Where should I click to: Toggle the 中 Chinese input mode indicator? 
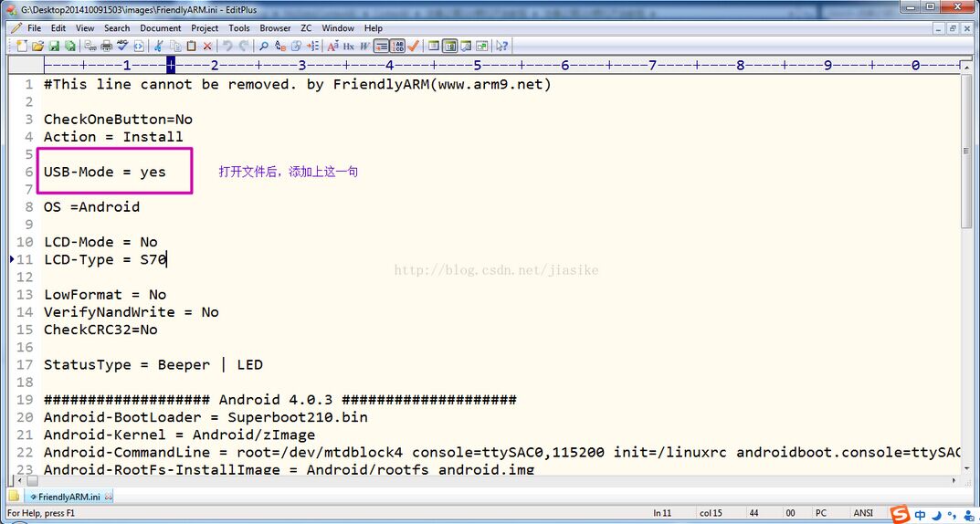click(x=921, y=515)
